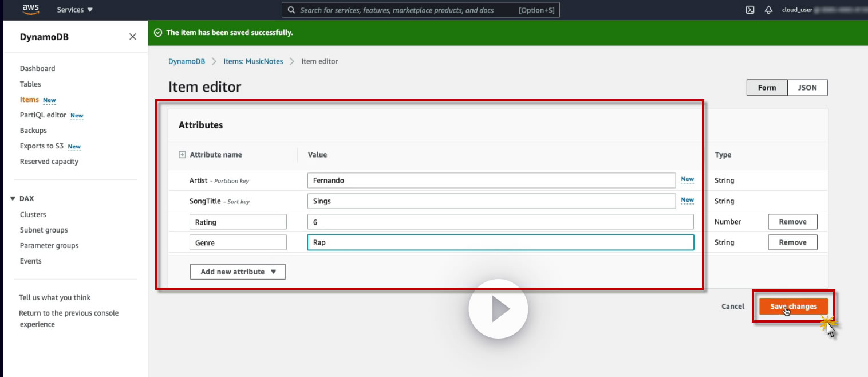This screenshot has height=377, width=868.
Task: Save changes to the item
Action: 793,306
